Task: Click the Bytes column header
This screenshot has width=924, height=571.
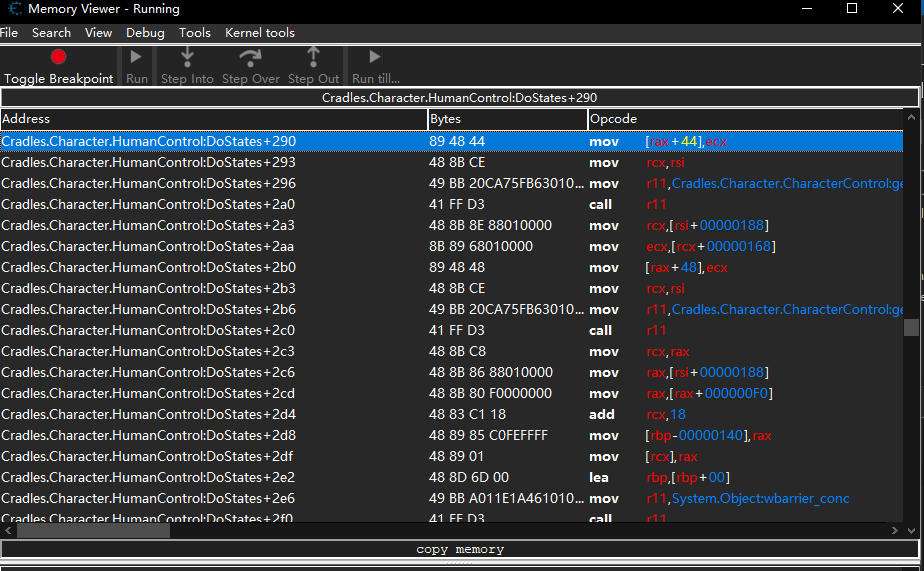Action: tap(507, 119)
